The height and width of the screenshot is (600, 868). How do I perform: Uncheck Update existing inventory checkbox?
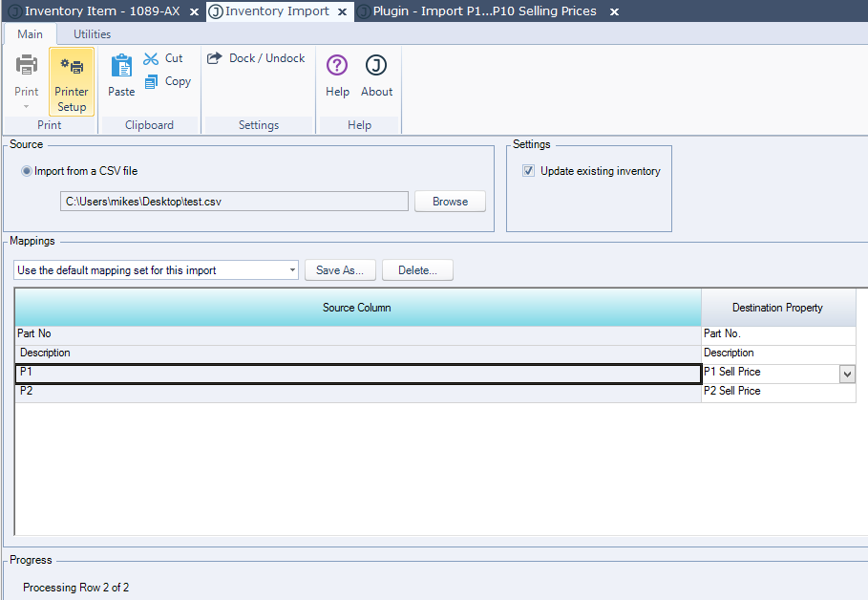tap(529, 172)
